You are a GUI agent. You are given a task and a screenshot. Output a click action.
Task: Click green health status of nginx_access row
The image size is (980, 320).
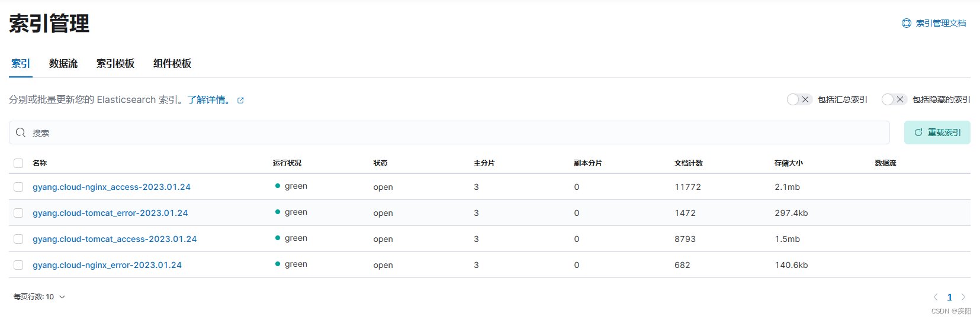point(291,186)
